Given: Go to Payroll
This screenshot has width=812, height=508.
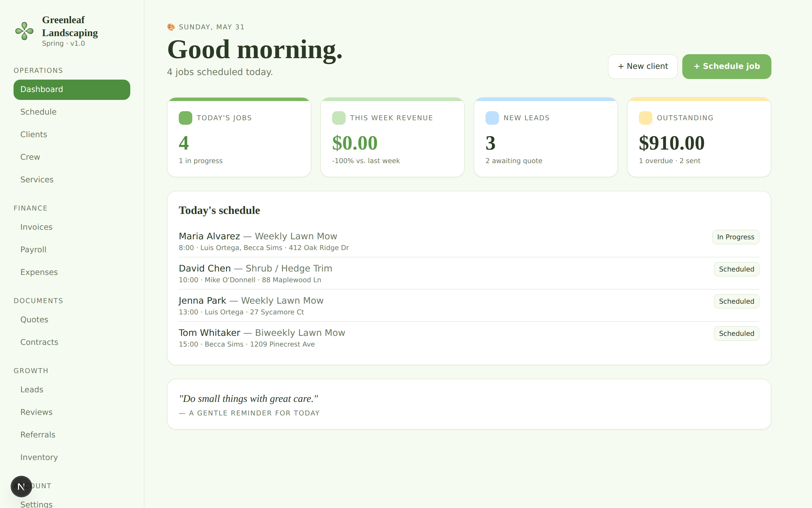Looking at the screenshot, I should pyautogui.click(x=72, y=250).
